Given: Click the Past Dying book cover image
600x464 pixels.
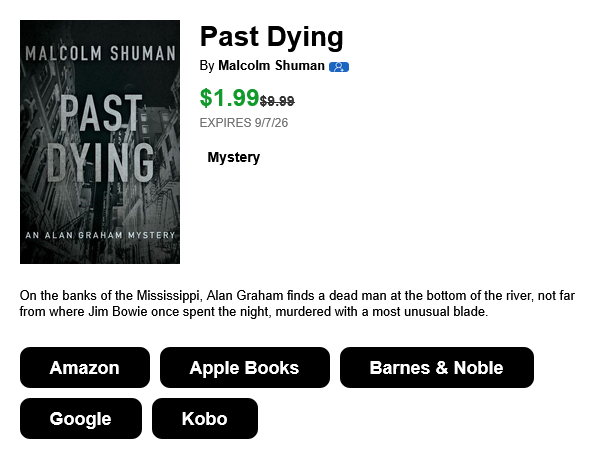Looking at the screenshot, I should click(x=100, y=142).
